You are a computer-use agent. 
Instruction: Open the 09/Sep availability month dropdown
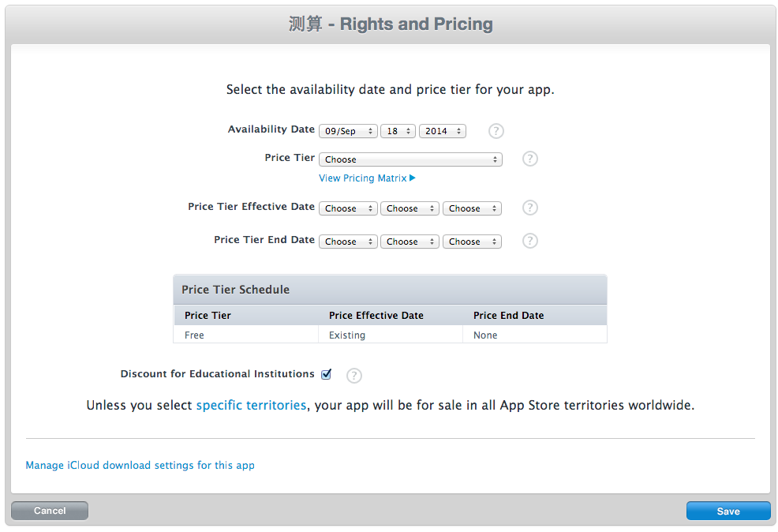tap(348, 131)
